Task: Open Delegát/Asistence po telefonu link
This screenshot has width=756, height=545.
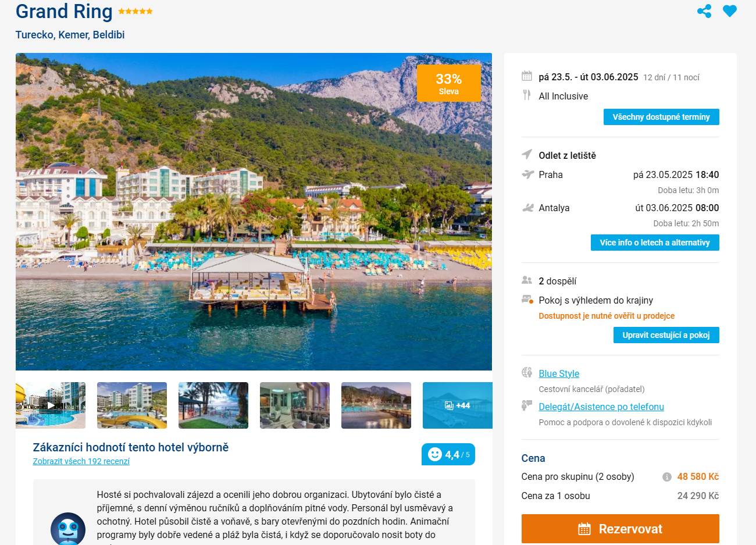Action: pos(601,407)
